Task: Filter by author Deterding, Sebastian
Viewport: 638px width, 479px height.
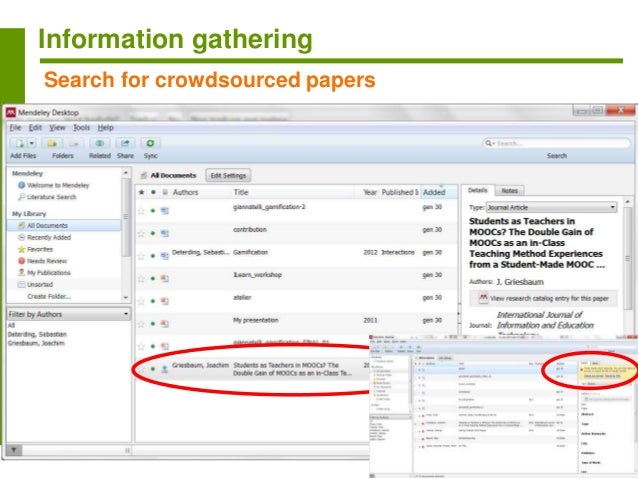Action: coord(37,335)
